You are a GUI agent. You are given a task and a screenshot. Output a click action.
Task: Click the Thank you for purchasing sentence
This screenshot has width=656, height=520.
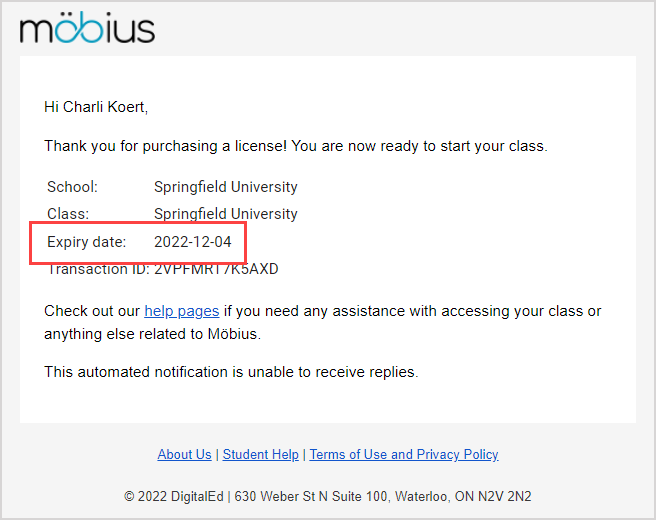coord(296,146)
